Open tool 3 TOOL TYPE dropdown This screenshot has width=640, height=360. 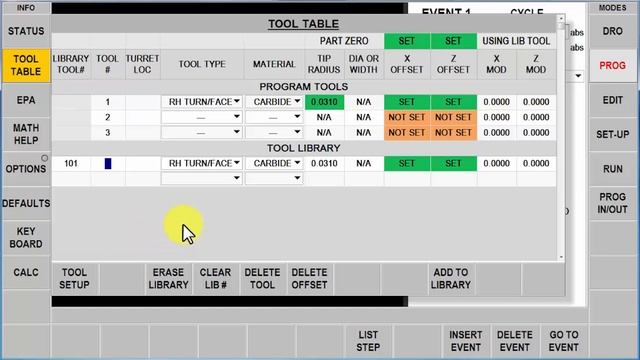[x=202, y=132]
